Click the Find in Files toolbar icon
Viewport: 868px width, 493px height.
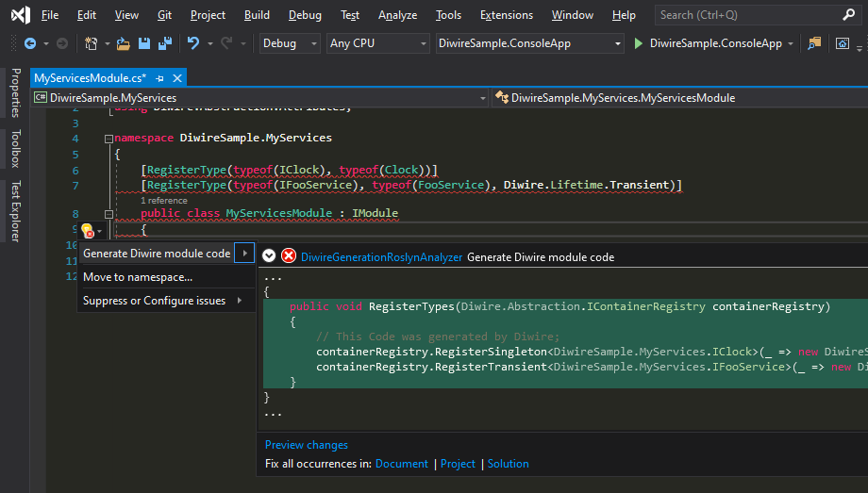click(x=814, y=43)
